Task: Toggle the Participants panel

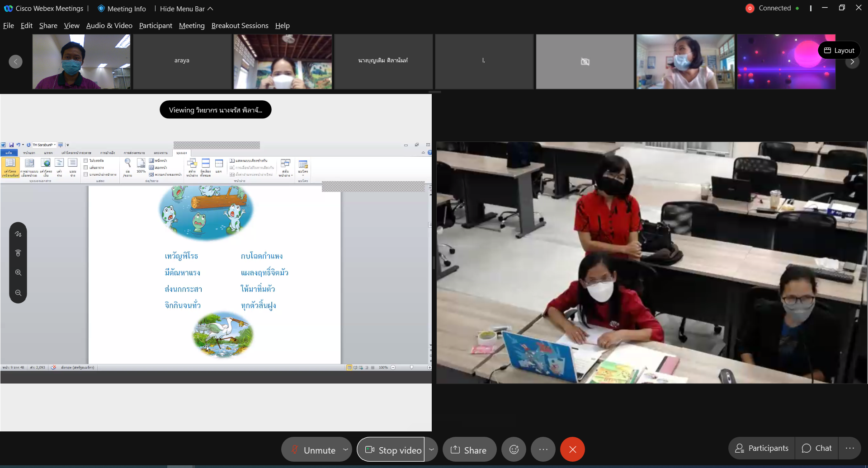Action: (x=762, y=448)
